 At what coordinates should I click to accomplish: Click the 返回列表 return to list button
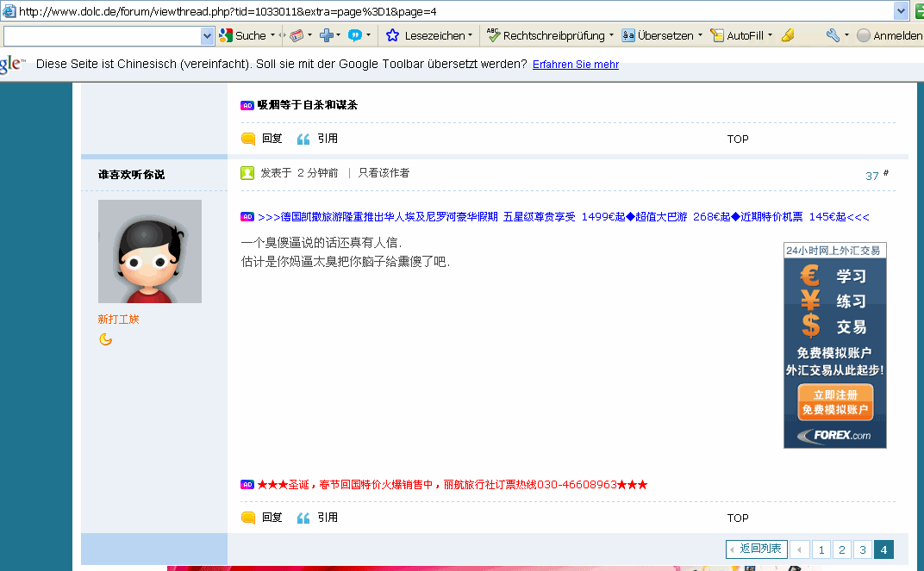756,549
